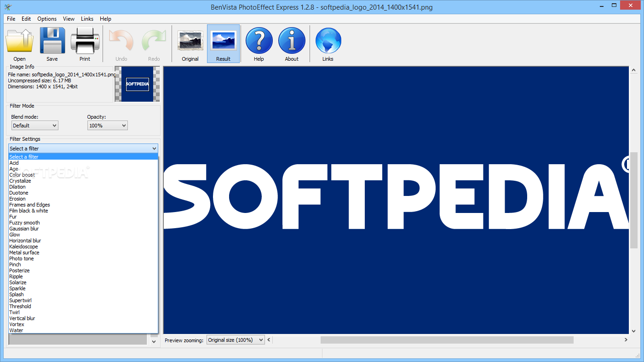Image resolution: width=644 pixels, height=362 pixels.
Task: Choose the Acid filter
Action: (x=83, y=163)
